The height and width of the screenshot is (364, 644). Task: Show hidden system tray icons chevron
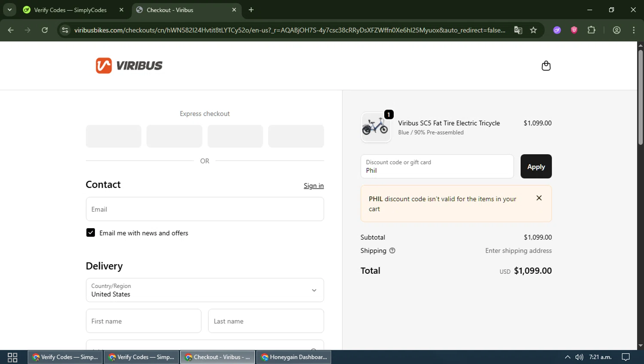click(568, 357)
